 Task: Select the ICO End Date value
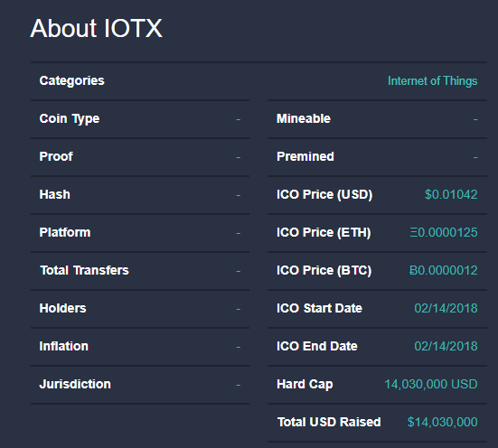446,346
